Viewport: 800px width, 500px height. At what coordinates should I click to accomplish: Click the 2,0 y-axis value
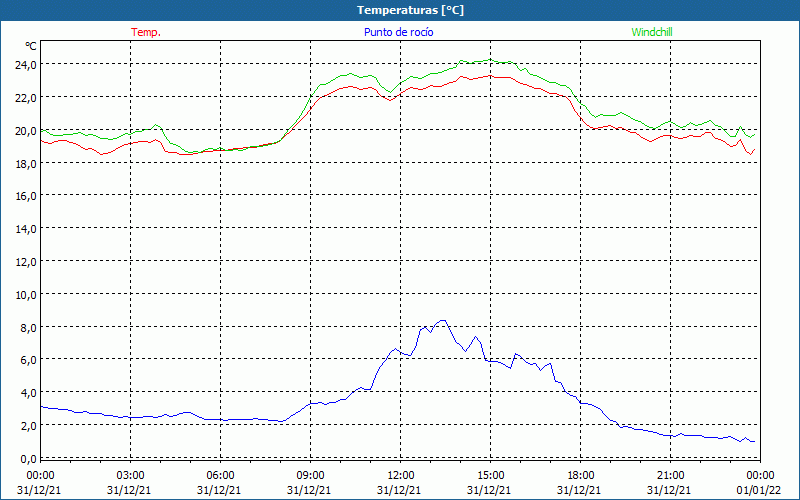(28, 426)
